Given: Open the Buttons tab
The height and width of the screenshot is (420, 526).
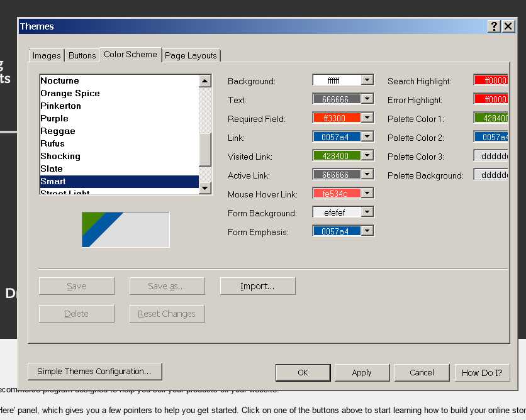Looking at the screenshot, I should (82, 55).
